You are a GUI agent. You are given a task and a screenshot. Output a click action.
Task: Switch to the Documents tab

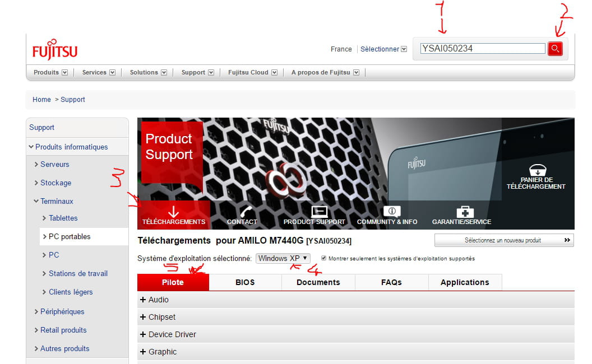(318, 282)
